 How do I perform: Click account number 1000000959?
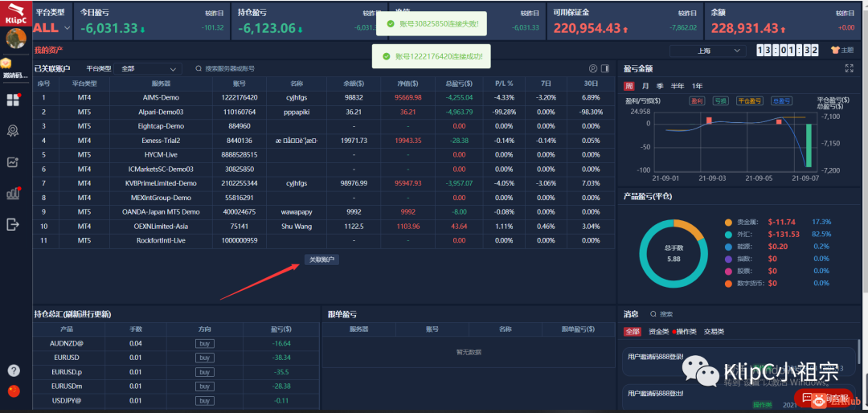(x=240, y=241)
